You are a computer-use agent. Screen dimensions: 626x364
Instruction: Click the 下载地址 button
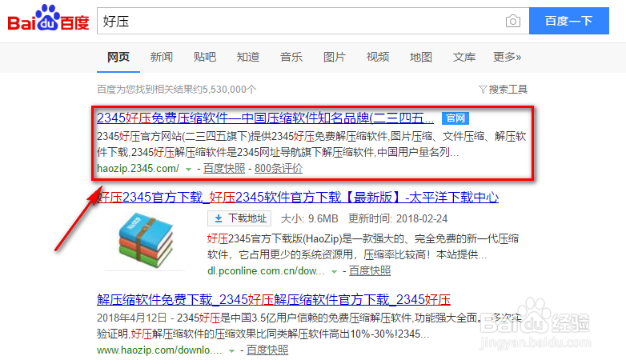point(239,218)
